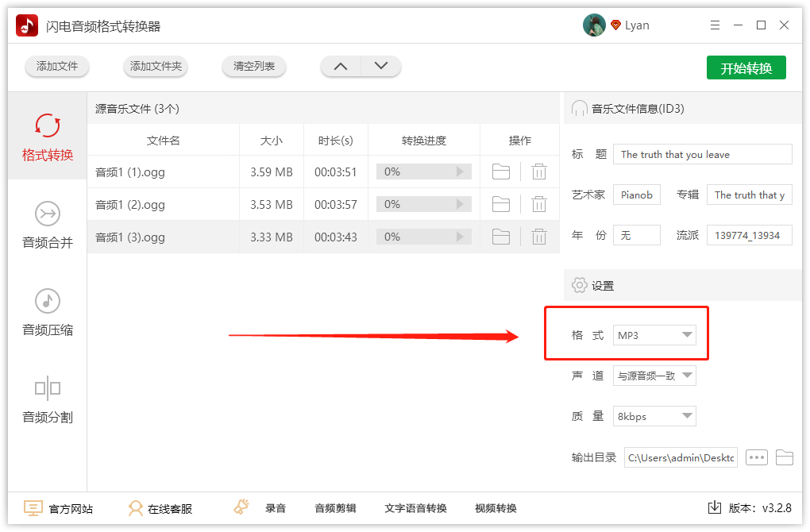This screenshot has width=810, height=532.
Task: Switch to 音频合并 audio merge
Action: [48, 225]
